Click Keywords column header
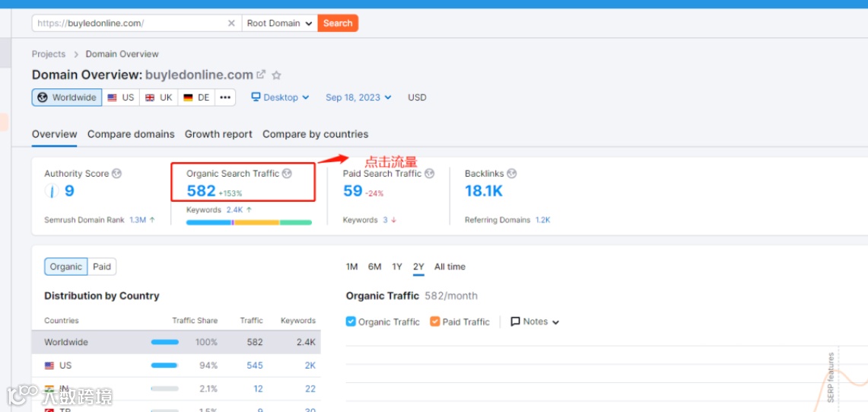The image size is (868, 412). [x=297, y=321]
